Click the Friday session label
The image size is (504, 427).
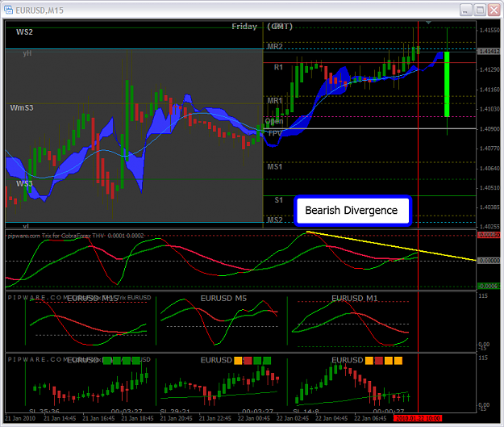[x=244, y=27]
